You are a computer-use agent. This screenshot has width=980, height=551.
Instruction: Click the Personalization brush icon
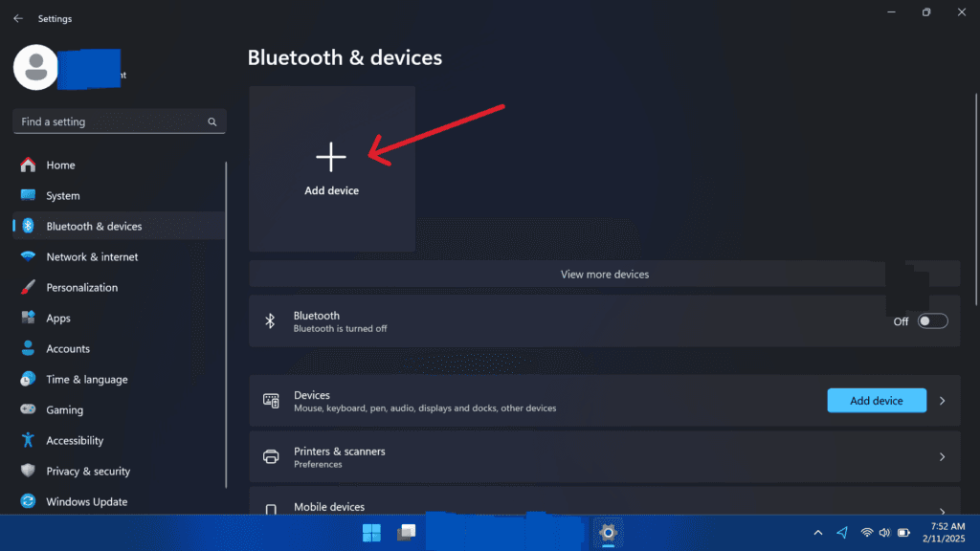click(x=28, y=287)
